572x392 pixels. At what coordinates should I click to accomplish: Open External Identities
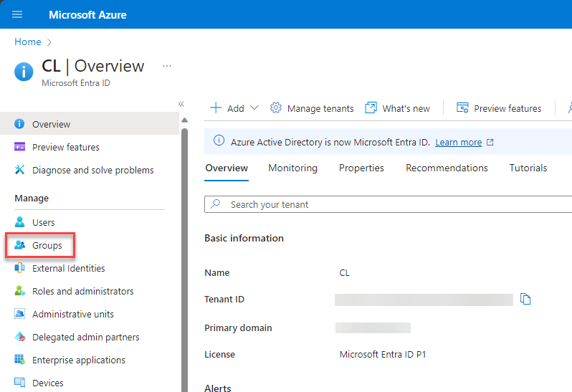69,269
